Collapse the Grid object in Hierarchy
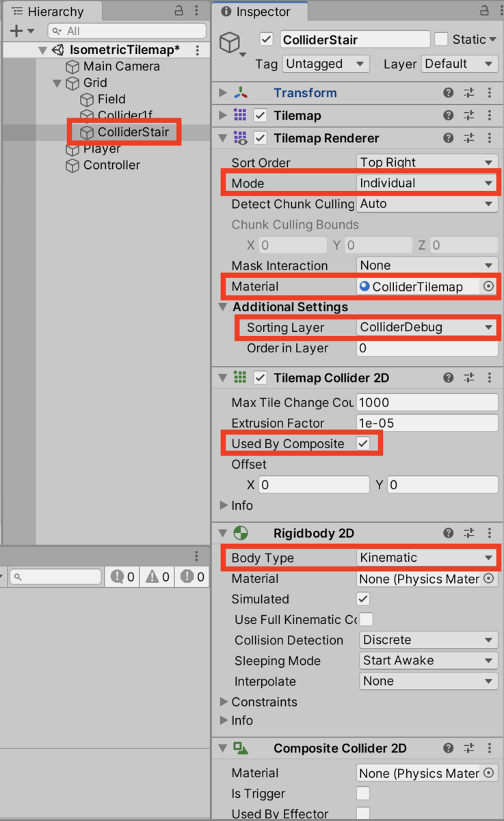This screenshot has height=821, width=504. pyautogui.click(x=57, y=83)
